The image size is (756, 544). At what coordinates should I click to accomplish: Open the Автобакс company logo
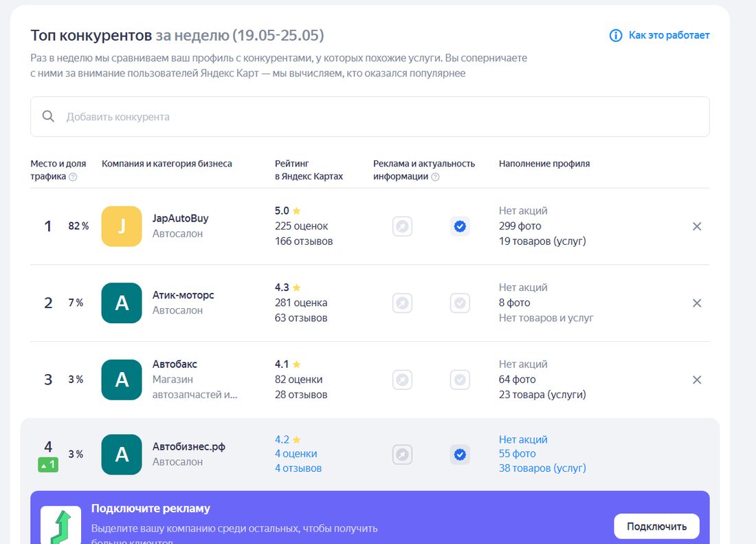click(122, 380)
